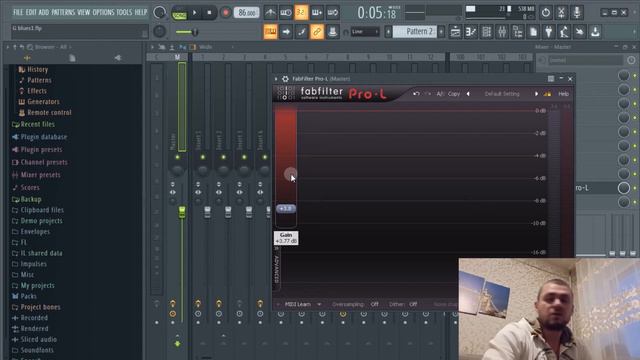The width and height of the screenshot is (640, 360).
Task: Click the Undo arrow in Pro-L
Action: [x=416, y=94]
